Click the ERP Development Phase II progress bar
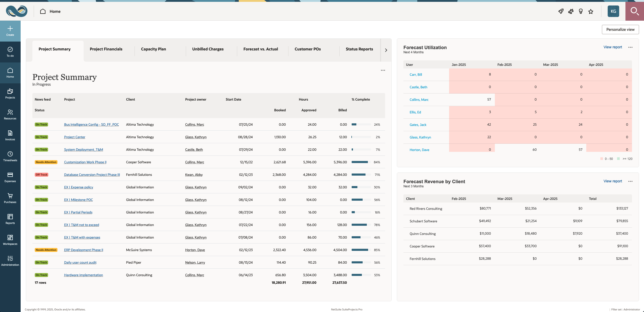This screenshot has height=312, width=644. click(x=361, y=250)
